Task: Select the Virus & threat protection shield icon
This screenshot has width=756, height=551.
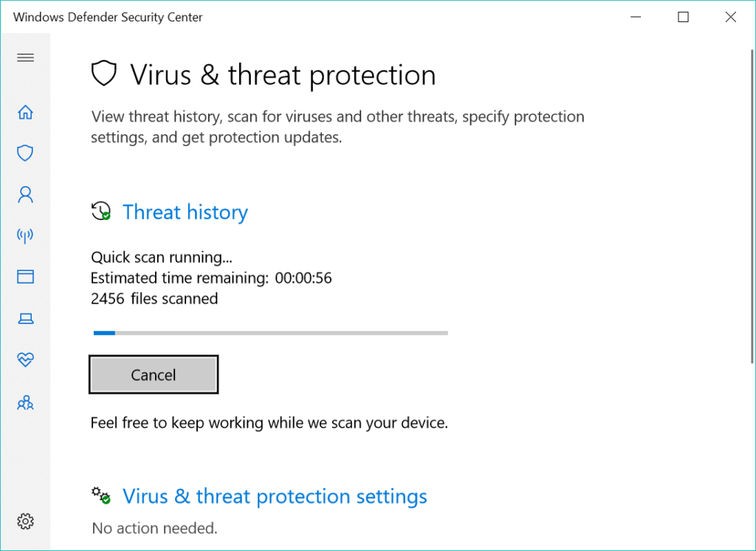Action: [x=25, y=153]
